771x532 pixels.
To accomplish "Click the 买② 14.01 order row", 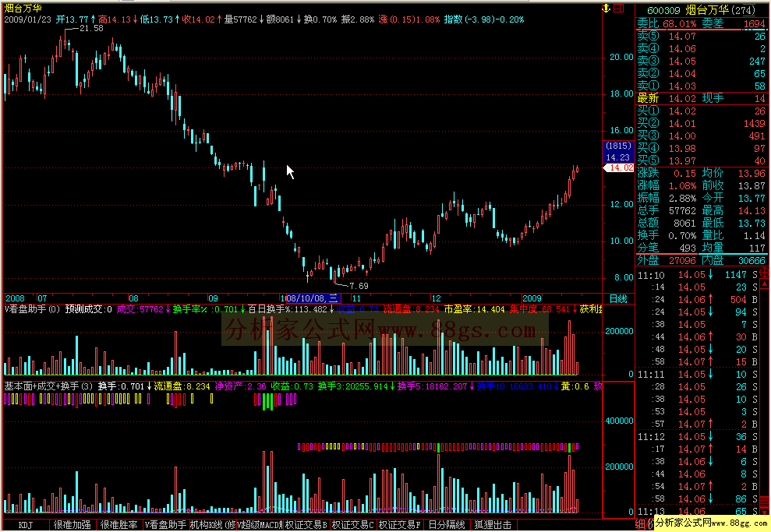I will pyautogui.click(x=701, y=123).
